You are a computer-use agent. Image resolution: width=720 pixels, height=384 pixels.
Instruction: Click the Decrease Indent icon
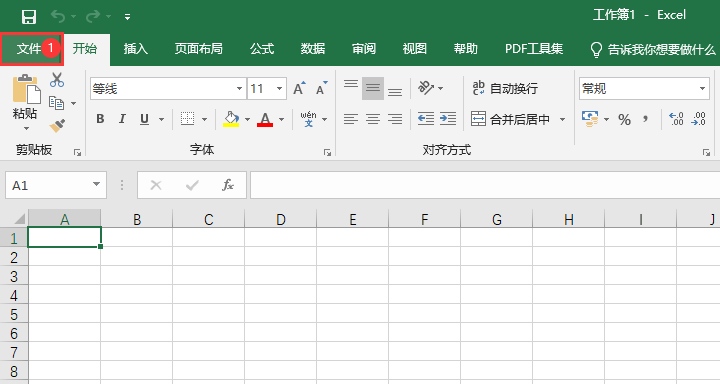(x=426, y=119)
